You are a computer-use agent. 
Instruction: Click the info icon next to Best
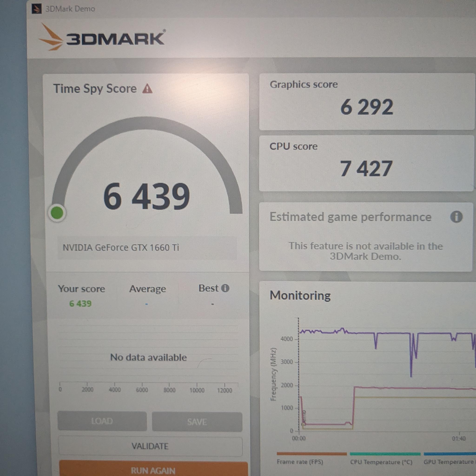[225, 288]
